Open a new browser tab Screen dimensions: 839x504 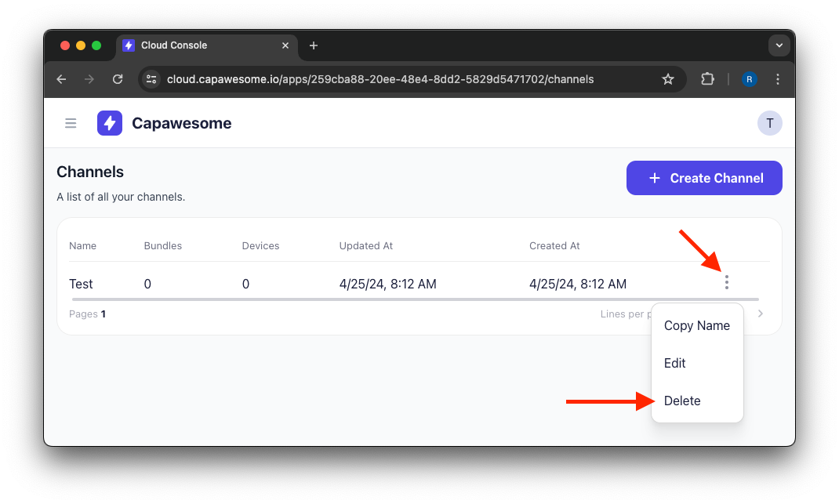[314, 45]
